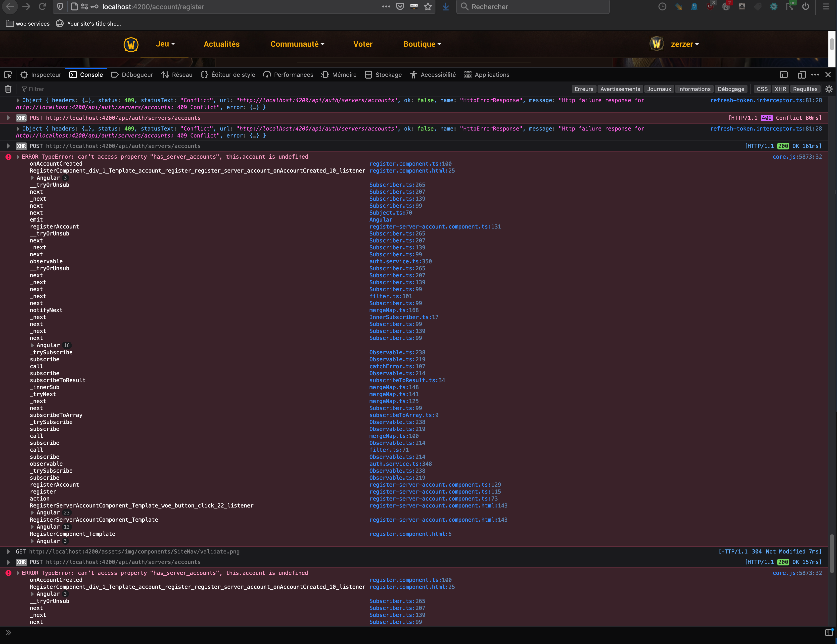Open console settings gear icon
The height and width of the screenshot is (644, 837).
pyautogui.click(x=829, y=89)
